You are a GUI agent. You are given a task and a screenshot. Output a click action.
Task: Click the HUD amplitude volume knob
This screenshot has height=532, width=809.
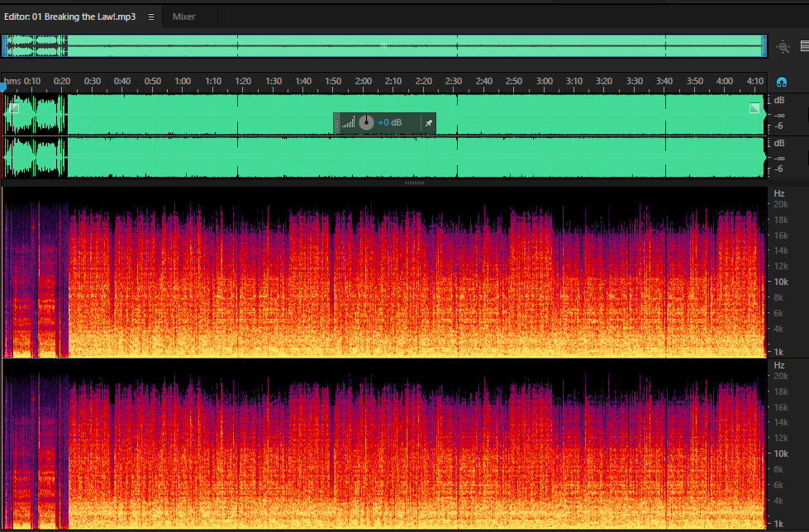[x=366, y=122]
